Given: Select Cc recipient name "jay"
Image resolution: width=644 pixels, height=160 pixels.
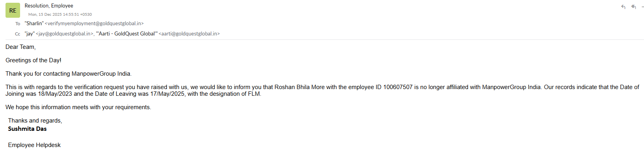Looking at the screenshot, I should point(30,34).
